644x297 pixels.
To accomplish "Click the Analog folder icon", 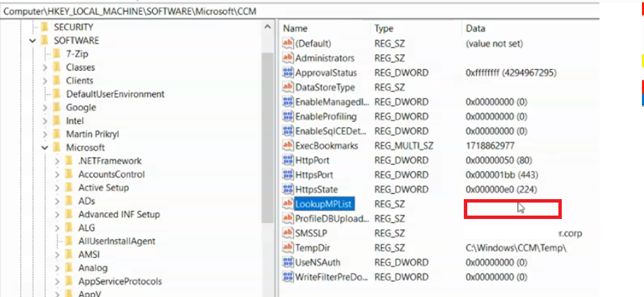I will (69, 268).
